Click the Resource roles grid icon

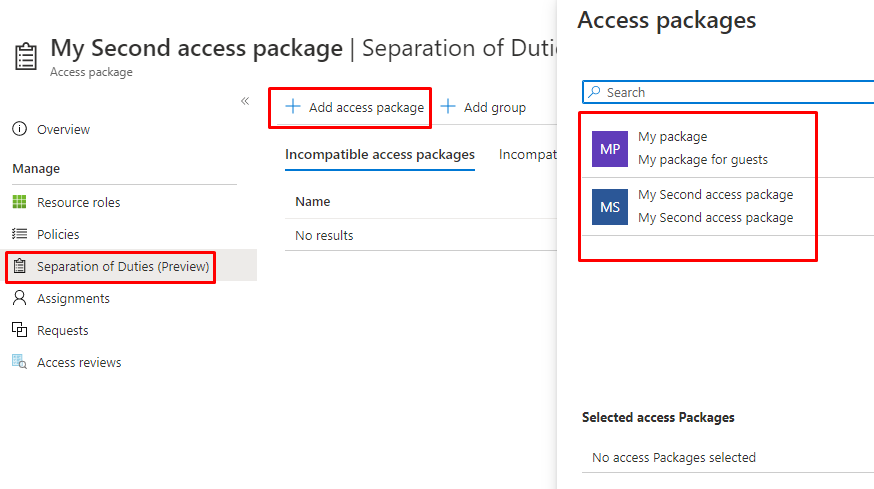click(x=19, y=202)
